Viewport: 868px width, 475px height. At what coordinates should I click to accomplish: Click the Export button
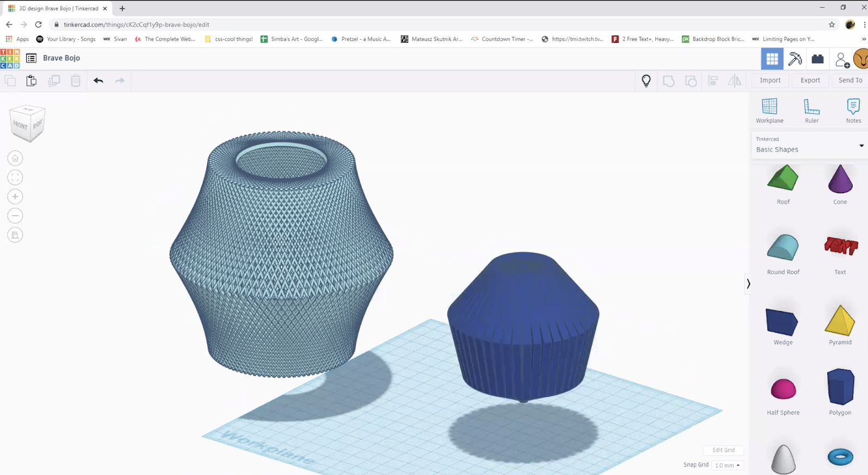pyautogui.click(x=810, y=80)
